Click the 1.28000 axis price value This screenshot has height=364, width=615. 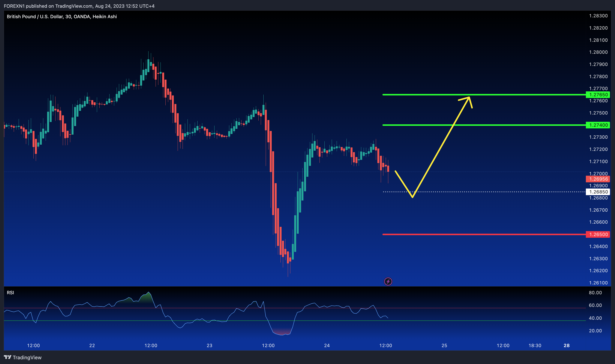598,52
